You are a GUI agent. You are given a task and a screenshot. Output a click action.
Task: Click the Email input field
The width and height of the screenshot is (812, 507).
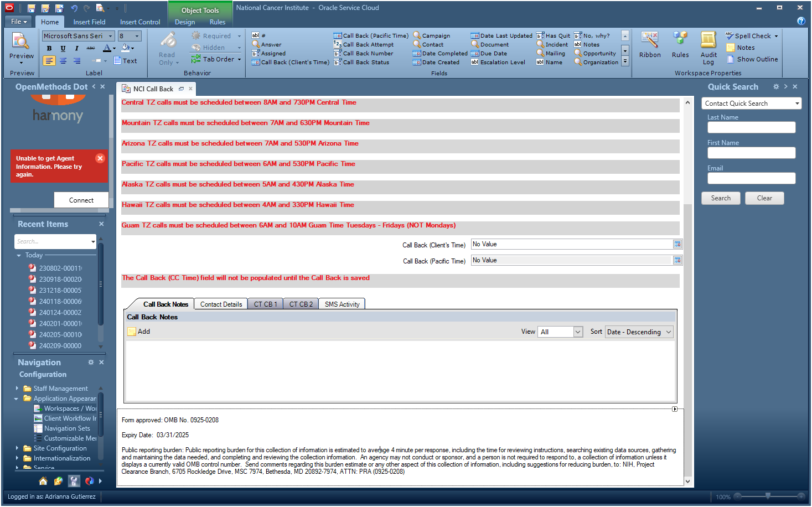pyautogui.click(x=751, y=178)
